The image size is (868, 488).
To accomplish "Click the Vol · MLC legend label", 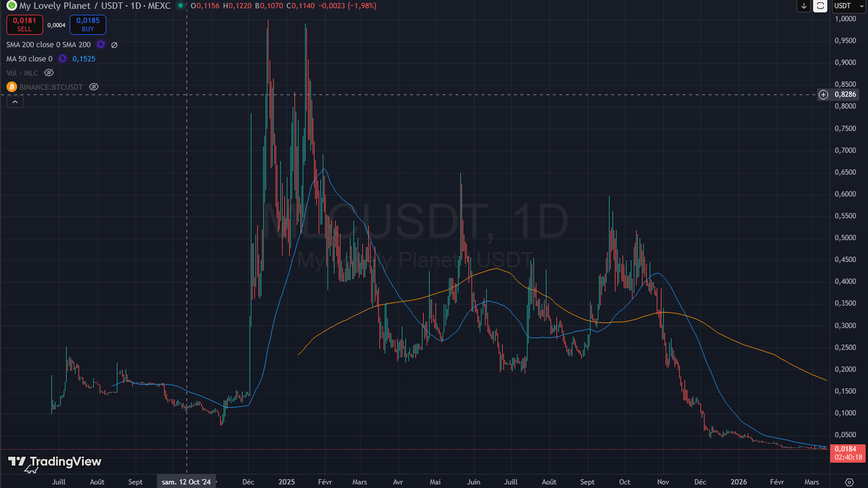I will (23, 72).
